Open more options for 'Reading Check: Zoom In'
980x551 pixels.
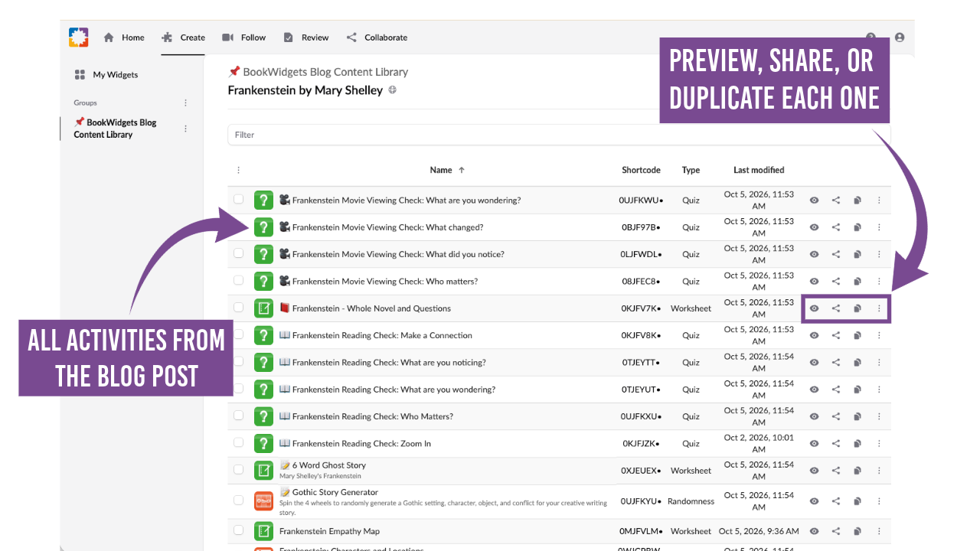(879, 444)
